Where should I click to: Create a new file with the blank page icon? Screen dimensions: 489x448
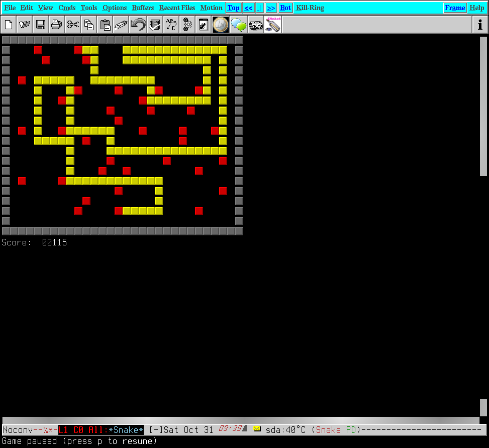pos(9,25)
